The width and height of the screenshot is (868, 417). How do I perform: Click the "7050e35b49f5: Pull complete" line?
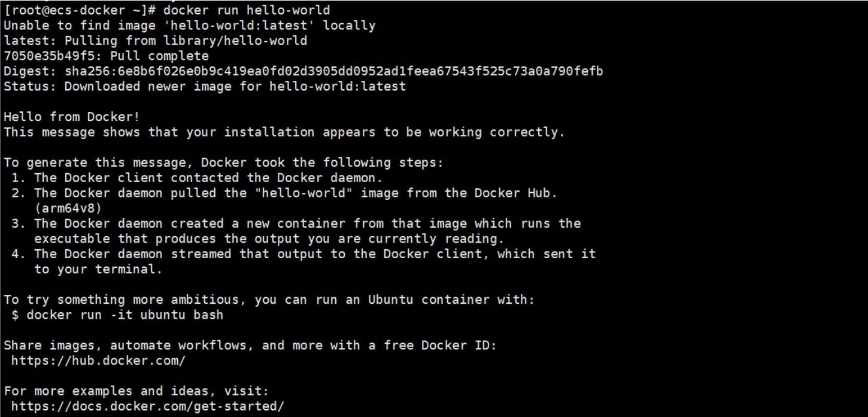pos(106,56)
